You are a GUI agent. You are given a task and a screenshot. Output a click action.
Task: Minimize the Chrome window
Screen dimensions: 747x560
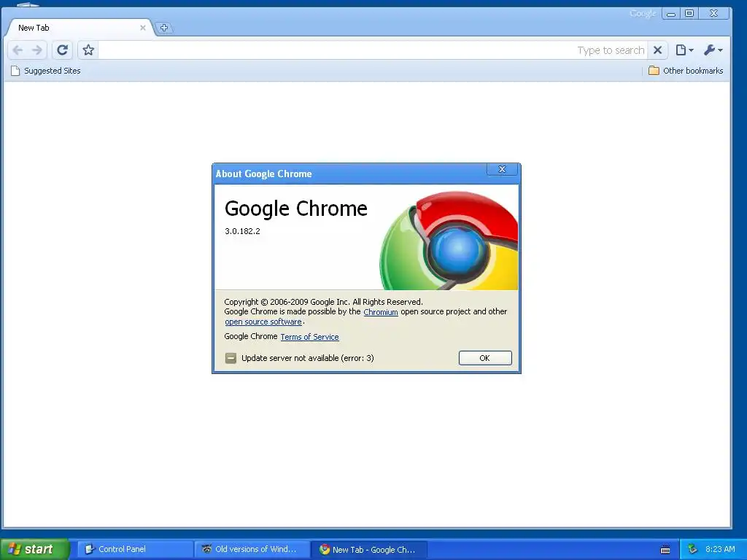pyautogui.click(x=671, y=13)
